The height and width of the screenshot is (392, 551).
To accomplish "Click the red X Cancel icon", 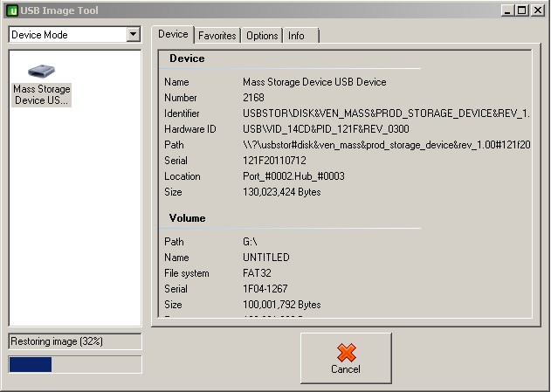I will (x=346, y=353).
